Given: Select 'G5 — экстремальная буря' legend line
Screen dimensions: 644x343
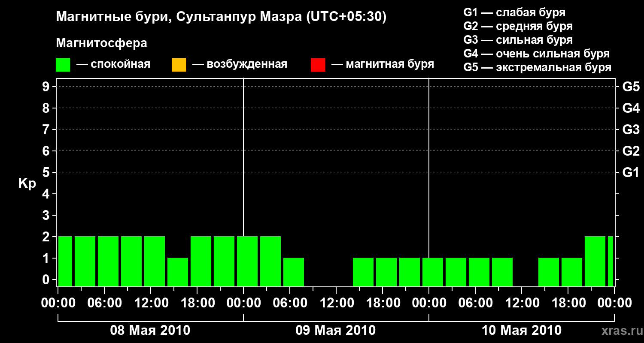Looking at the screenshot, I should pos(538,67).
